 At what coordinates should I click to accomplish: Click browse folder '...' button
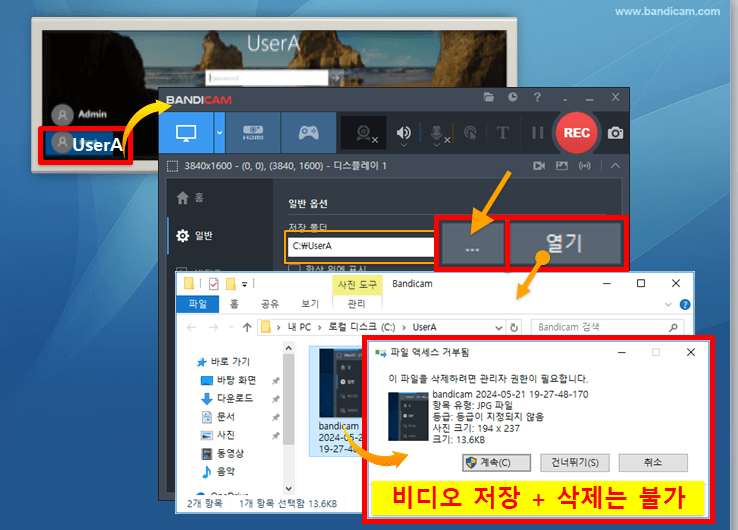[472, 243]
